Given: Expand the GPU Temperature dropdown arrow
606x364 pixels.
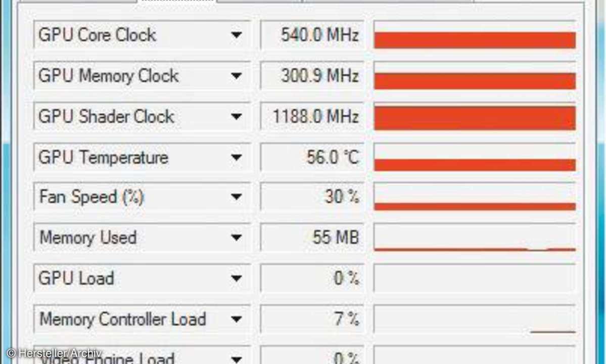Looking at the screenshot, I should click(x=236, y=157).
